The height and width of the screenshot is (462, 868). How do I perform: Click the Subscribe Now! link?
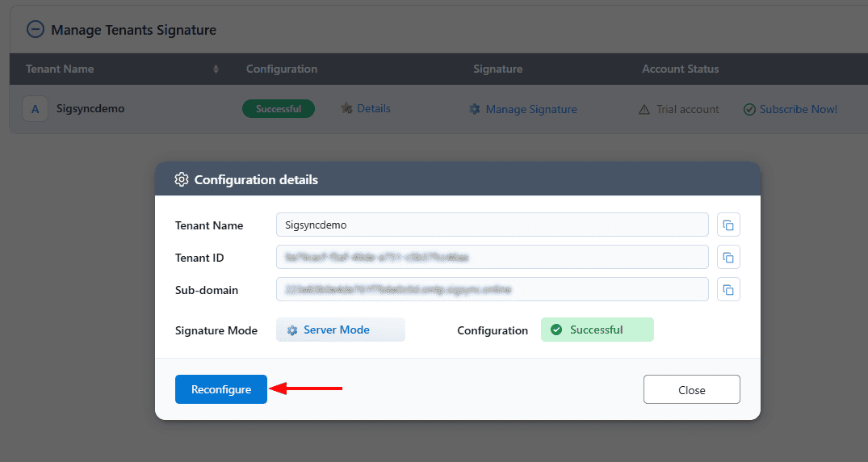click(x=798, y=109)
